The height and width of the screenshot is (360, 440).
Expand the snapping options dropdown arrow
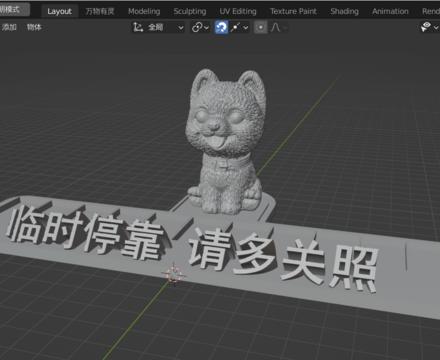point(246,28)
